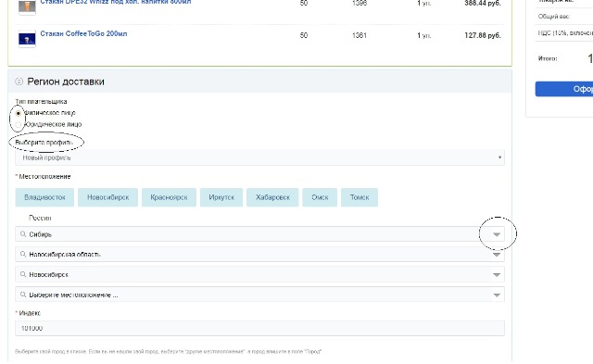The width and height of the screenshot is (593, 364).
Task: Click the DPE32 Whizz product thumbnail
Action: (27, 6)
